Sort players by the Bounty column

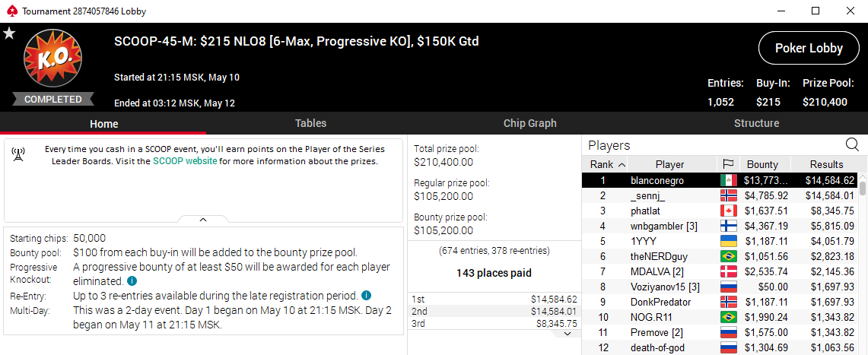pos(762,164)
